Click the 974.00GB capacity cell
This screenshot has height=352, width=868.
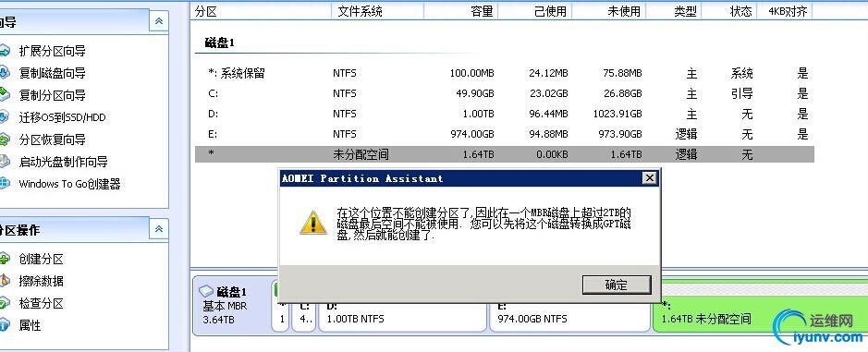471,134
